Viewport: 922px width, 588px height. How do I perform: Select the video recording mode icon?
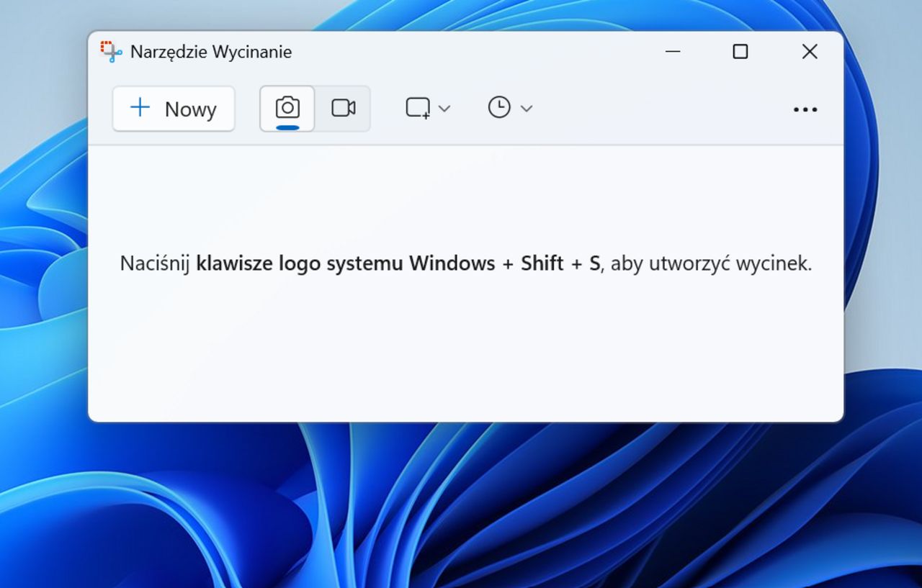[x=344, y=108]
